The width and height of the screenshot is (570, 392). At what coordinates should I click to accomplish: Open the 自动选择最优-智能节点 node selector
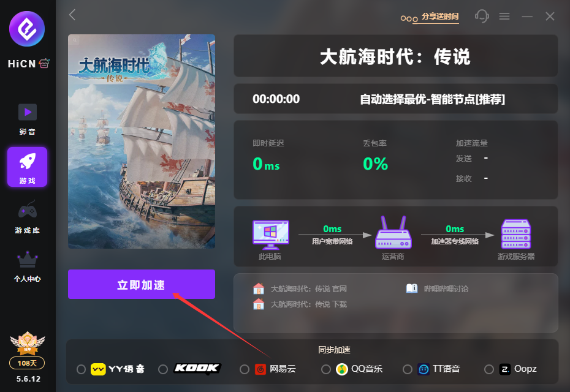pyautogui.click(x=432, y=99)
